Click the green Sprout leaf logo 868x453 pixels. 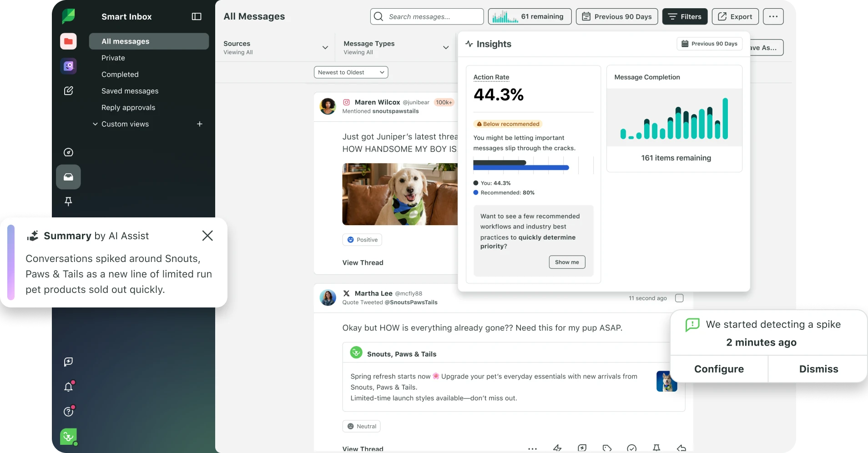68,16
